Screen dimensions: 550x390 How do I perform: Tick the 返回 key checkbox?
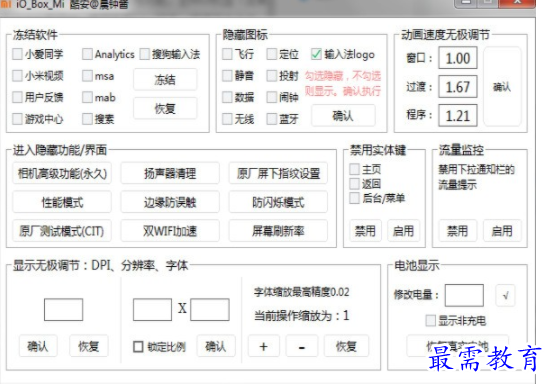(x=355, y=183)
